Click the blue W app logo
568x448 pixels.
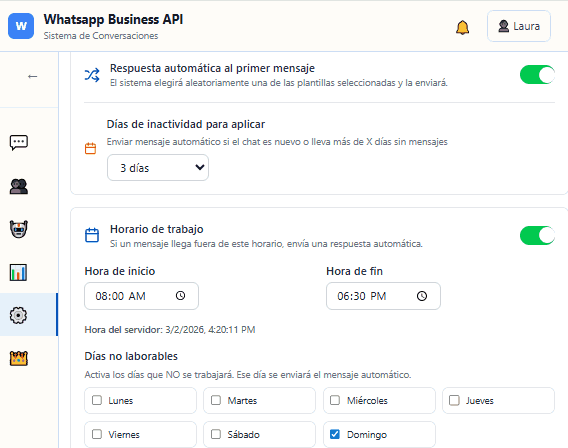(21, 26)
